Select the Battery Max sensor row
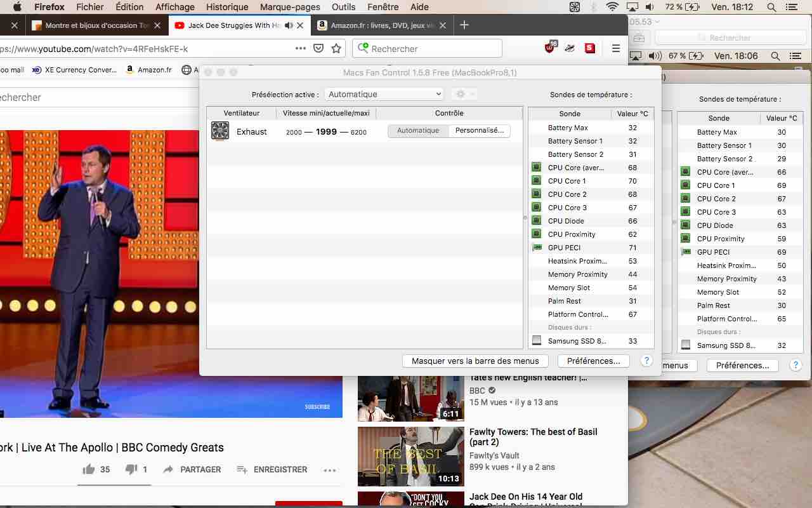This screenshot has height=508, width=812. (591, 128)
